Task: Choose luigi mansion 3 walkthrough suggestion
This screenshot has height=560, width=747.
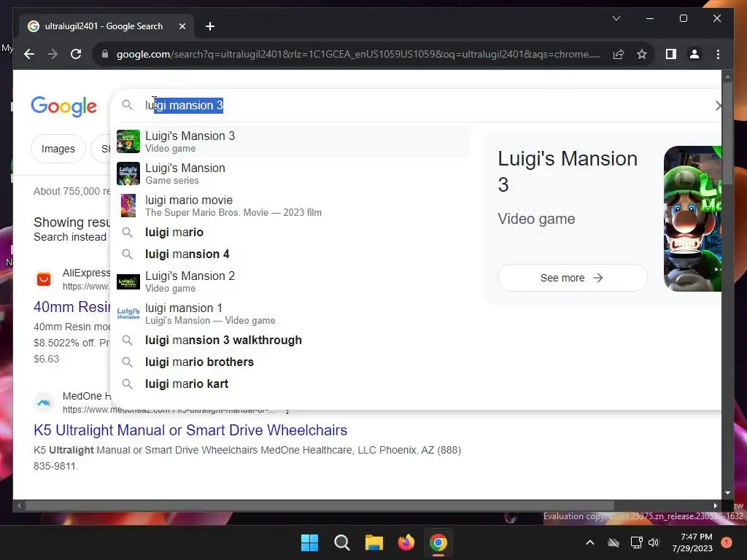Action: click(x=293, y=341)
